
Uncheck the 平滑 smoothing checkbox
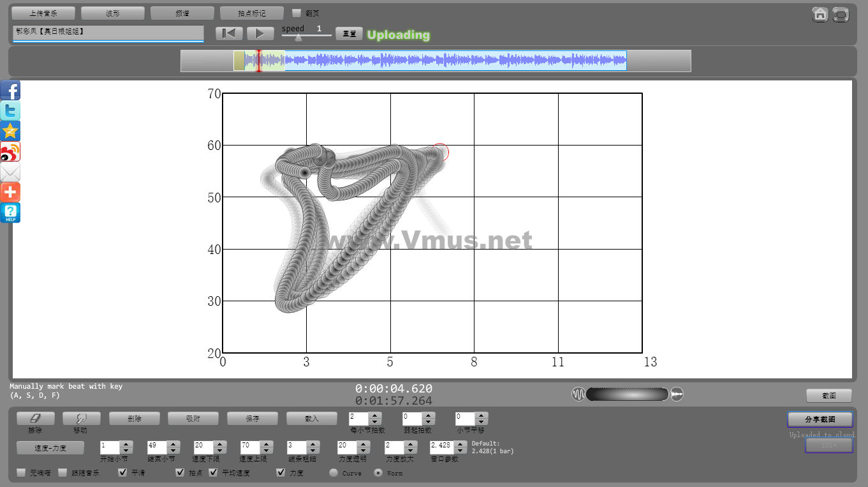coord(123,473)
